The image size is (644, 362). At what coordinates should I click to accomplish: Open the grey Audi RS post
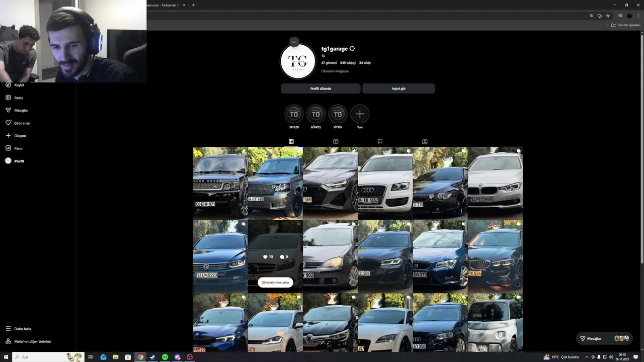coord(330,183)
